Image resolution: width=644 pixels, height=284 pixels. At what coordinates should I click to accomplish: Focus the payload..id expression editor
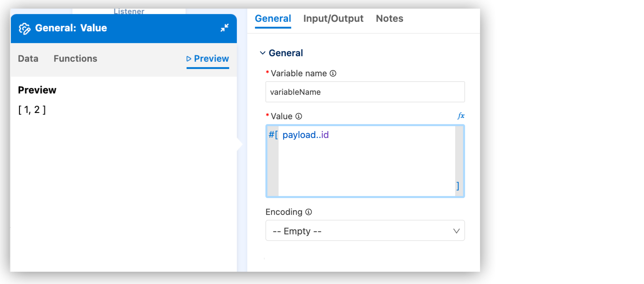tap(365, 160)
